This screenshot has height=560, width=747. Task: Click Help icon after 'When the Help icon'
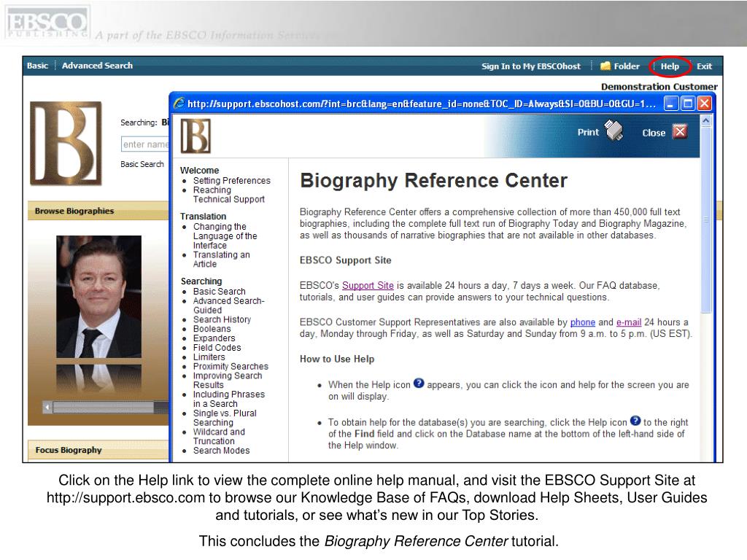click(419, 383)
